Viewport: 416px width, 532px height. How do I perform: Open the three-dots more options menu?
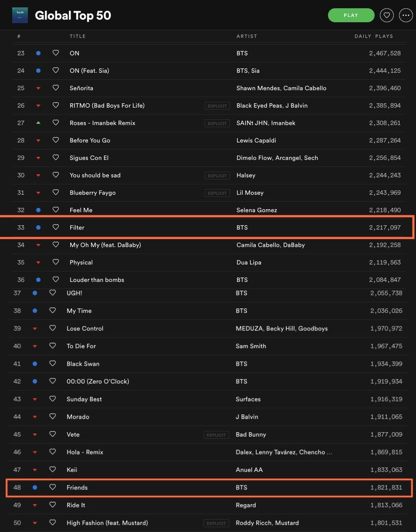coord(406,15)
